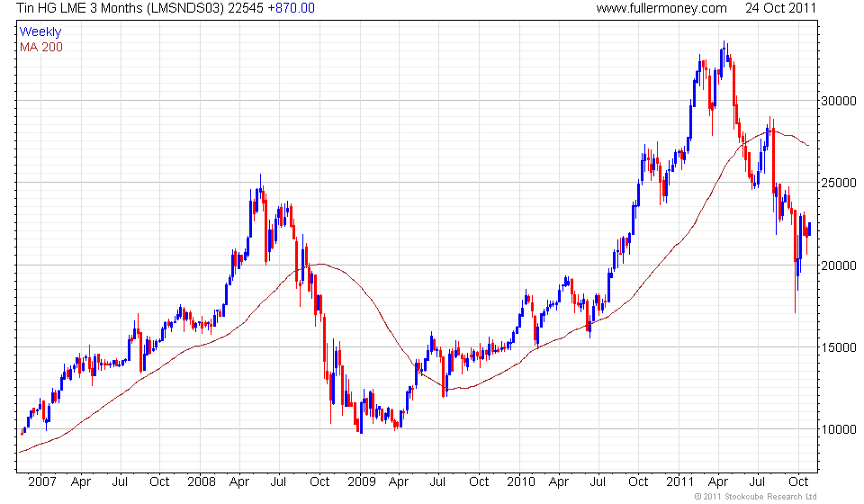
Task: Click the 2009 year label on time axis
Action: [362, 482]
